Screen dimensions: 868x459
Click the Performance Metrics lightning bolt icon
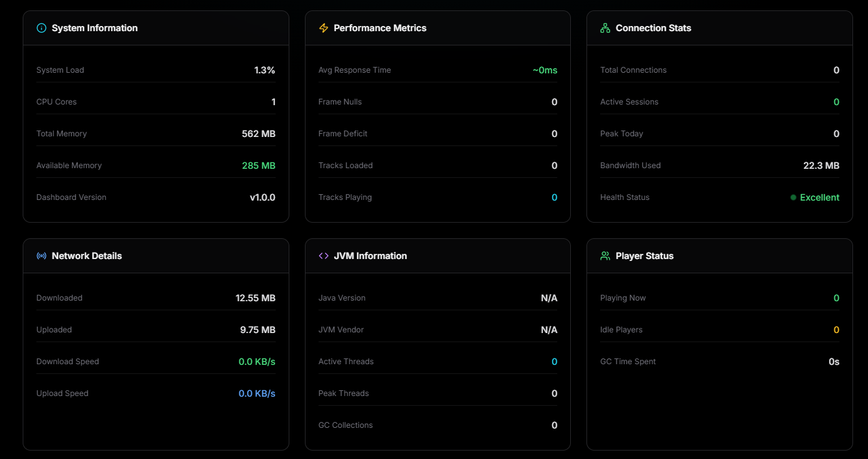pyautogui.click(x=324, y=28)
